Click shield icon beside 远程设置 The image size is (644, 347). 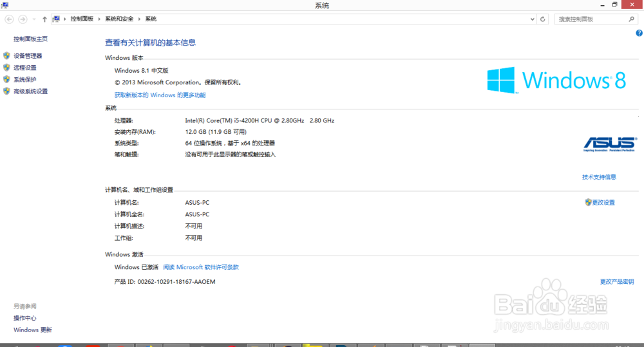6,68
